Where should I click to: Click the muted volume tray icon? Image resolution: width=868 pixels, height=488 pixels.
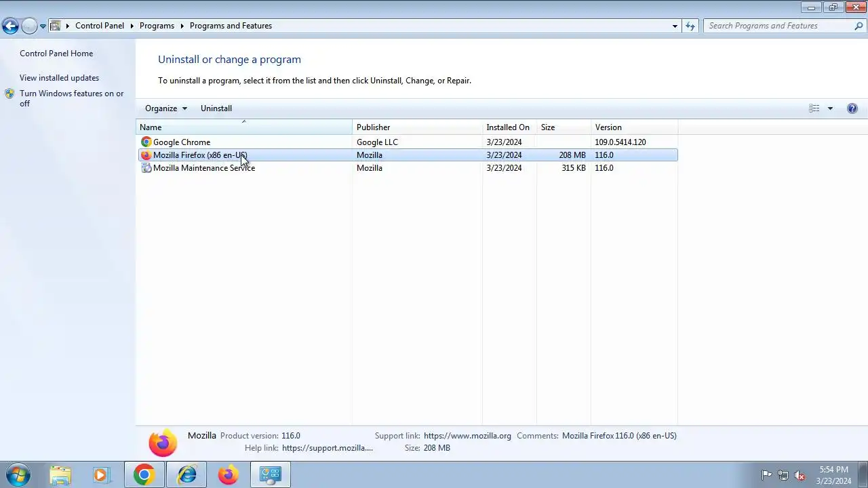pyautogui.click(x=800, y=475)
